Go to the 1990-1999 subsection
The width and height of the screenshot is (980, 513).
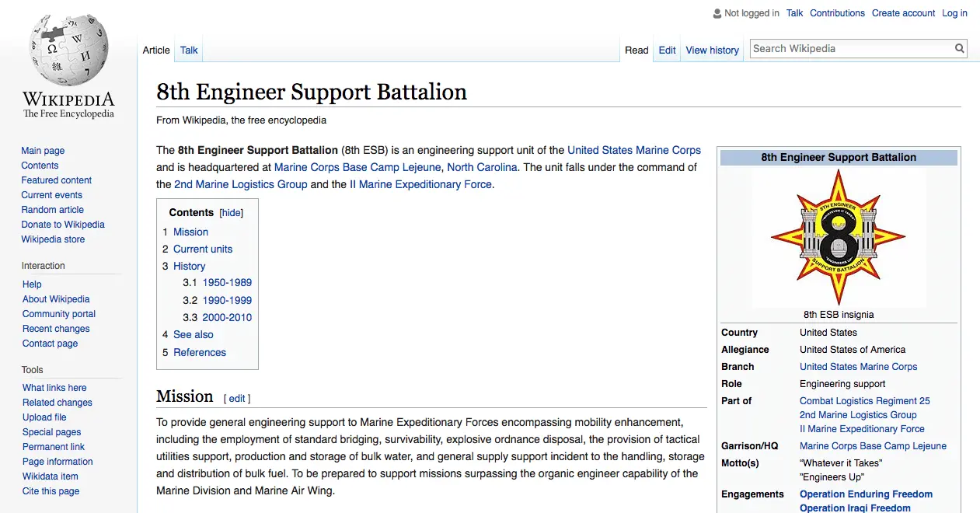point(227,300)
